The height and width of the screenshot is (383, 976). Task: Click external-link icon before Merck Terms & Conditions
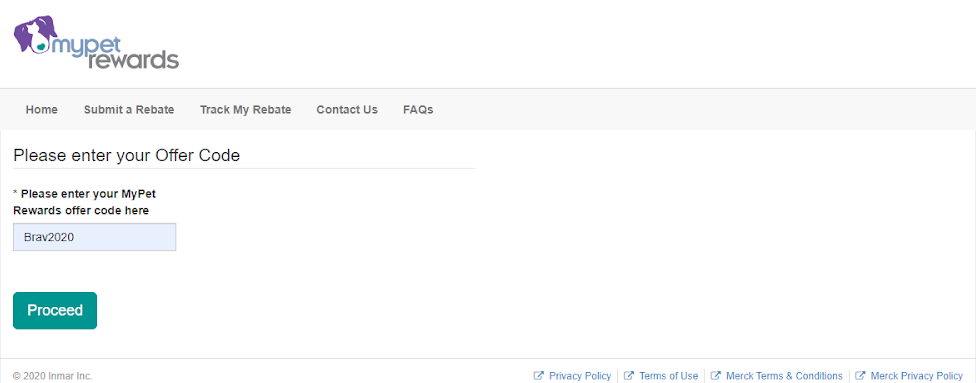click(x=716, y=376)
